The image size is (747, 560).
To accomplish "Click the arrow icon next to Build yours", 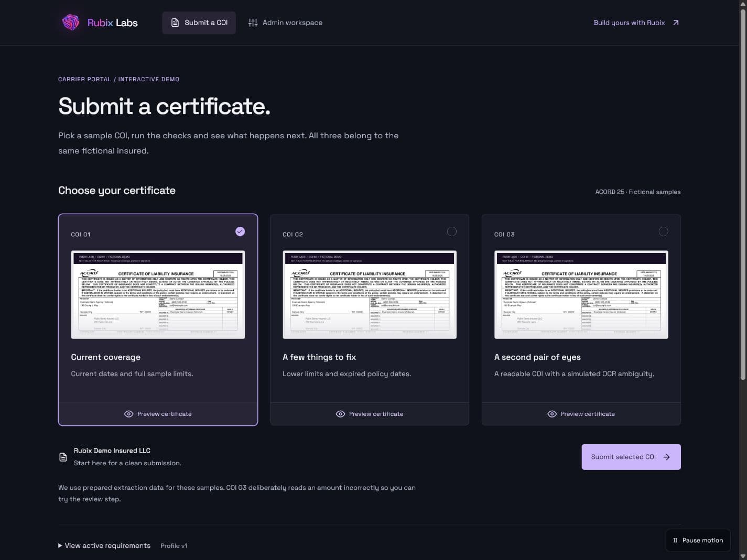I will [676, 23].
